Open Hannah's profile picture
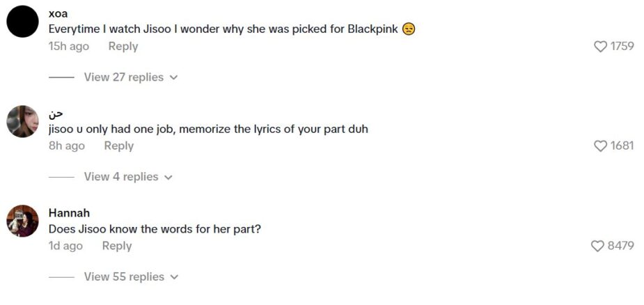 point(22,221)
